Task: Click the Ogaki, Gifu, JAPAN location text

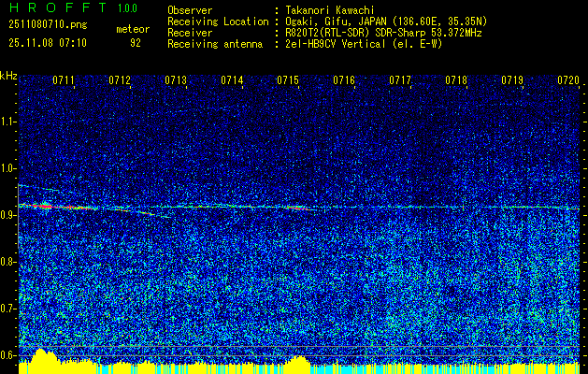Action: coord(386,22)
